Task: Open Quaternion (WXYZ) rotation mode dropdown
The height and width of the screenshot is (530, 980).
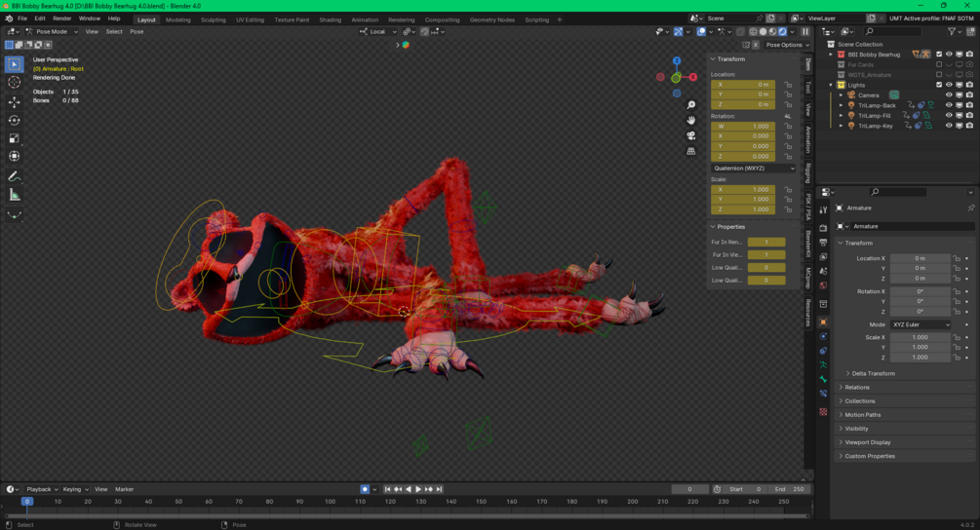Action: (753, 168)
